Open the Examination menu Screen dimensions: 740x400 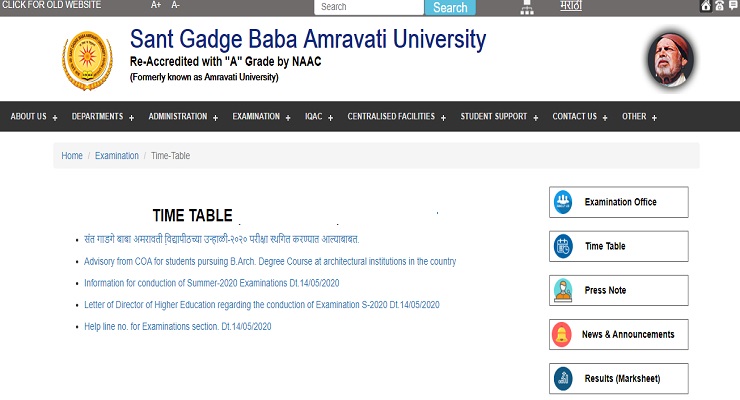tap(256, 117)
